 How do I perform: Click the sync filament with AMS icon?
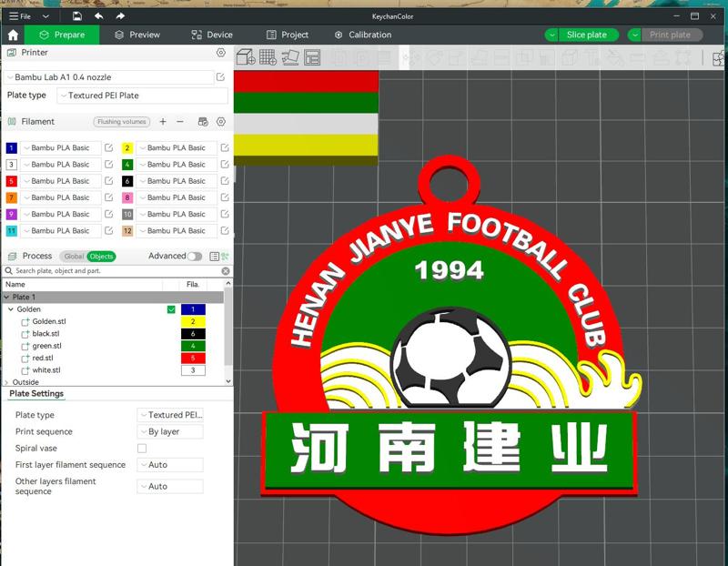point(202,122)
